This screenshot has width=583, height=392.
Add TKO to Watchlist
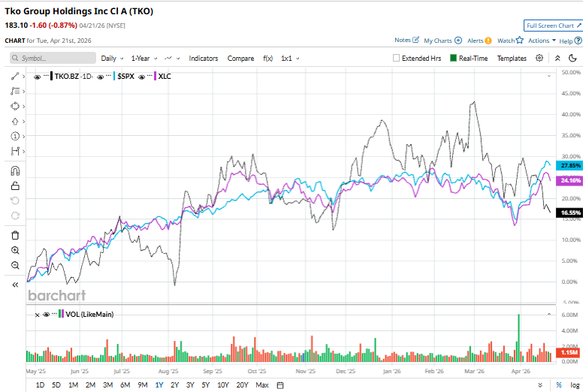click(x=510, y=41)
